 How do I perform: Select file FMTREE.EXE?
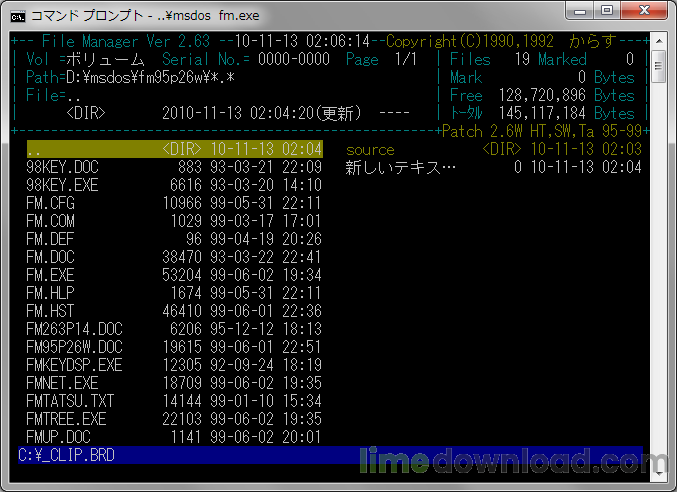tap(174, 419)
